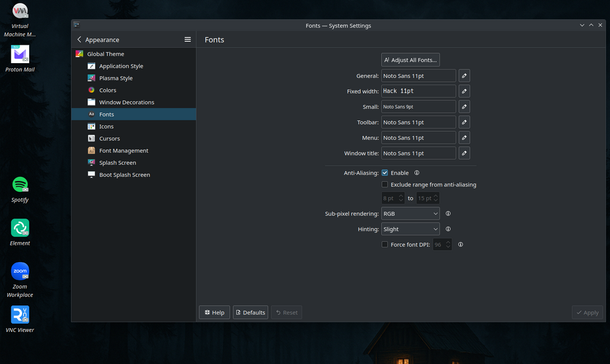Show info for Sub-pixel rendering

[448, 213]
